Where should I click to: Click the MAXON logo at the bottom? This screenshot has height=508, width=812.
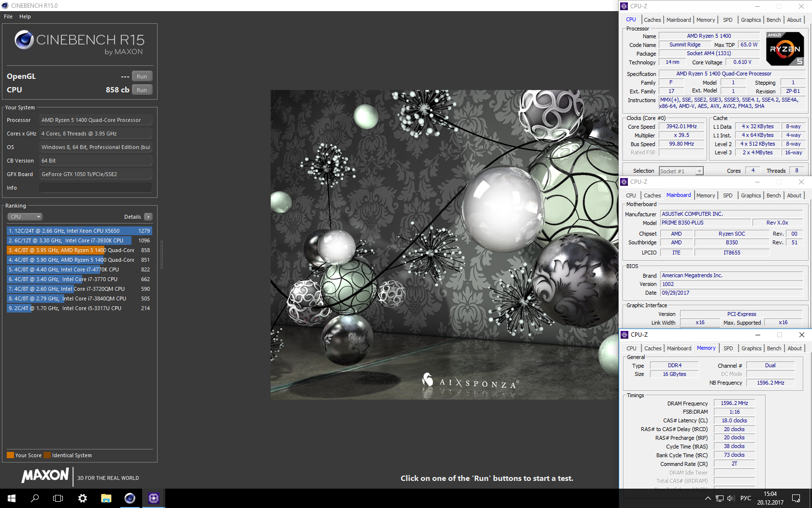pyautogui.click(x=45, y=476)
